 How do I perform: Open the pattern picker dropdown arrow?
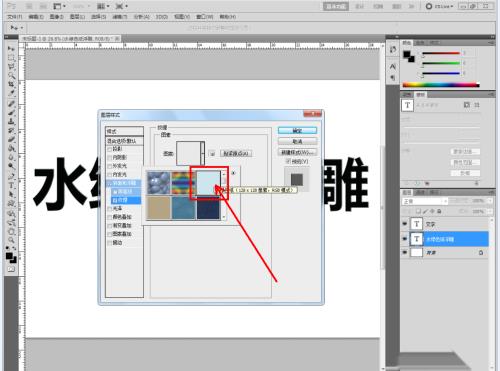[x=202, y=153]
